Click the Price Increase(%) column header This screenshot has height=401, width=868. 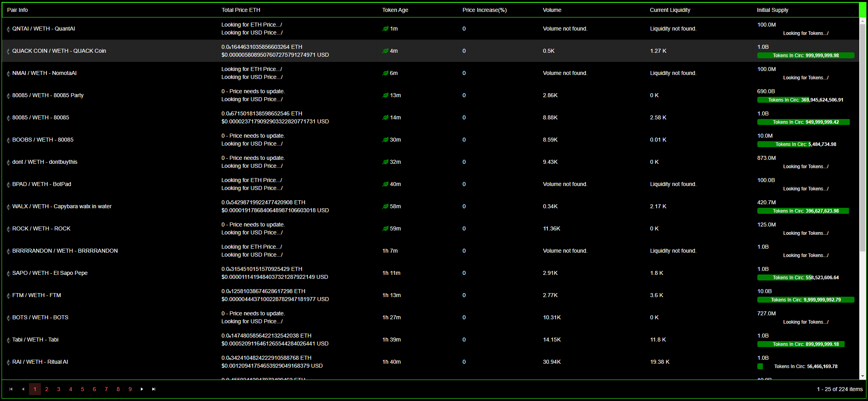click(x=484, y=10)
